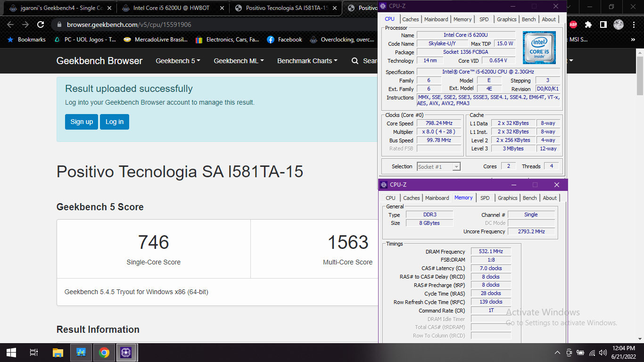The height and width of the screenshot is (362, 644).
Task: Expand the Geekbench ML menu
Action: (239, 61)
